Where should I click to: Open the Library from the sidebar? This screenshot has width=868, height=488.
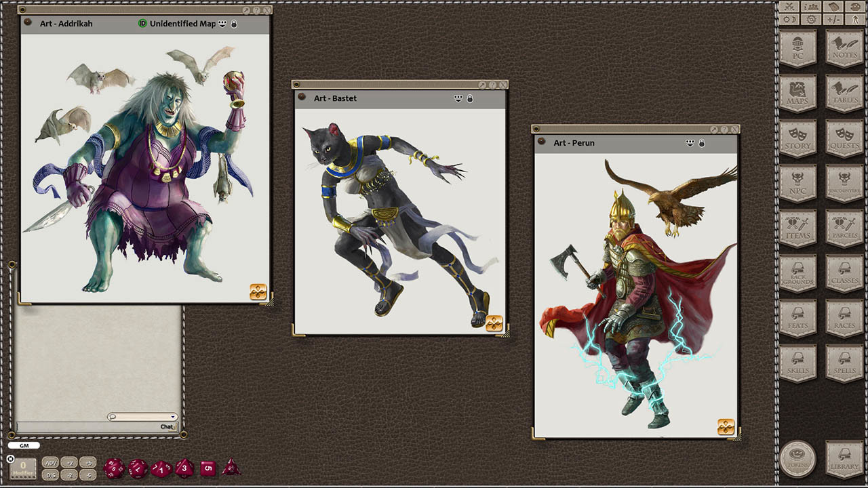[844, 458]
